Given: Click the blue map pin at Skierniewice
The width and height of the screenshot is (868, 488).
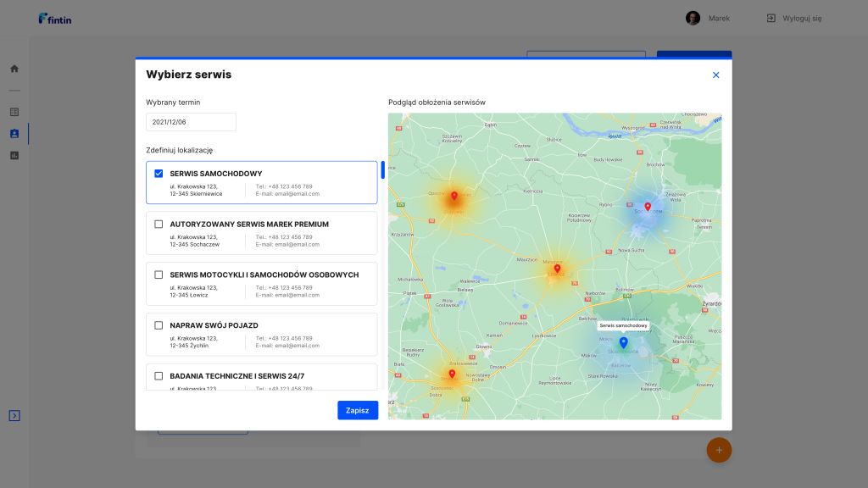Looking at the screenshot, I should click(x=623, y=343).
